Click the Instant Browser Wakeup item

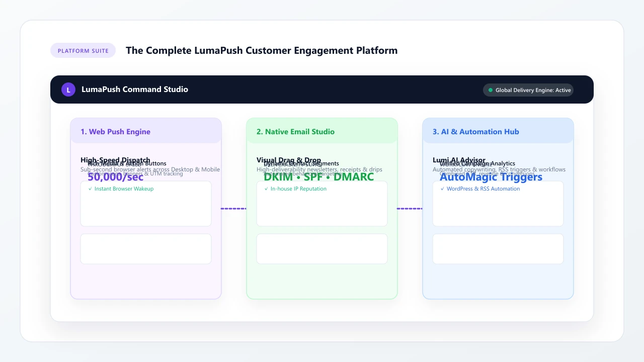pos(121,189)
